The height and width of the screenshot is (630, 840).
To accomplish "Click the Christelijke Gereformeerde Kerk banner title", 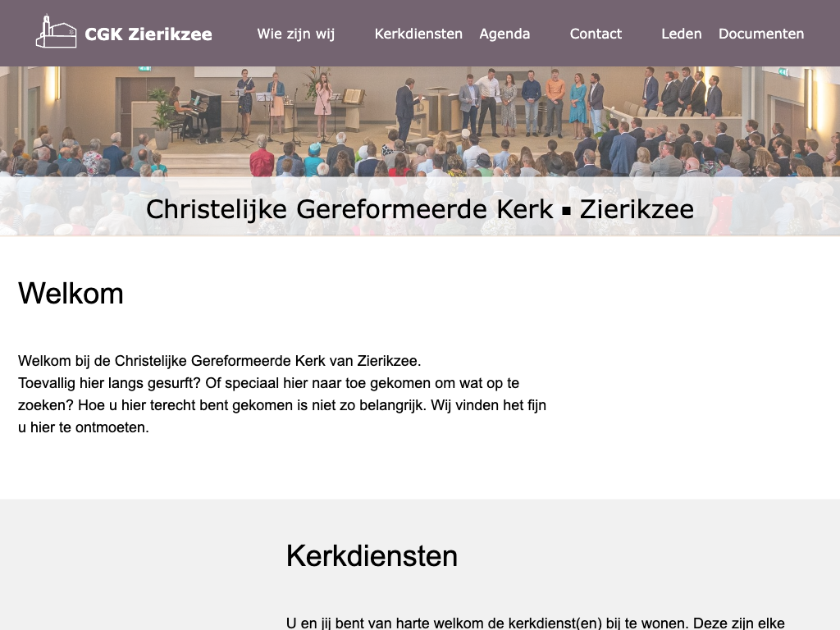I will click(349, 209).
